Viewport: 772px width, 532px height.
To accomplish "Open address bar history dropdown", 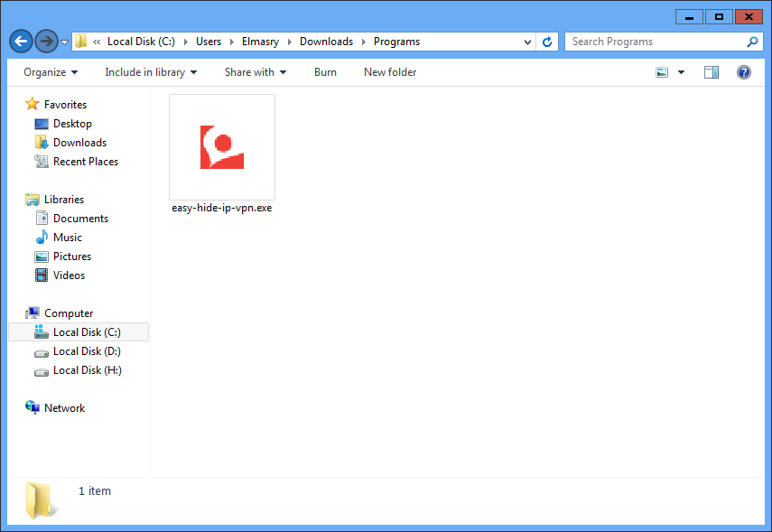I will pos(527,42).
